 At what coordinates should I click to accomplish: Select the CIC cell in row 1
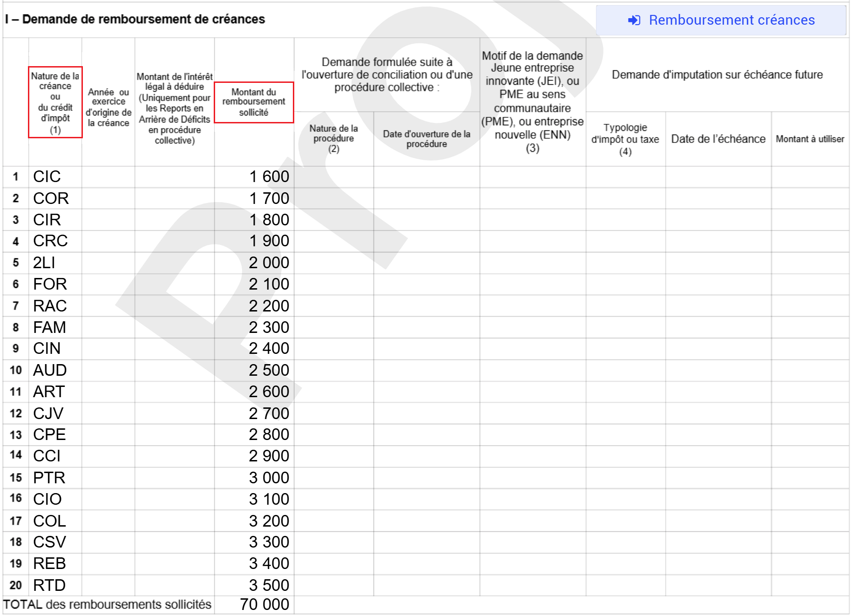pos(55,177)
